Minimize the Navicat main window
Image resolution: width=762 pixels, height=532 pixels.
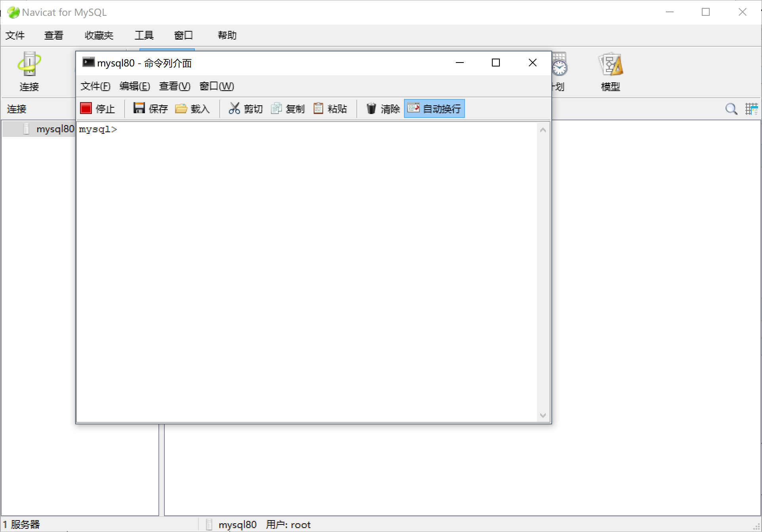click(670, 12)
